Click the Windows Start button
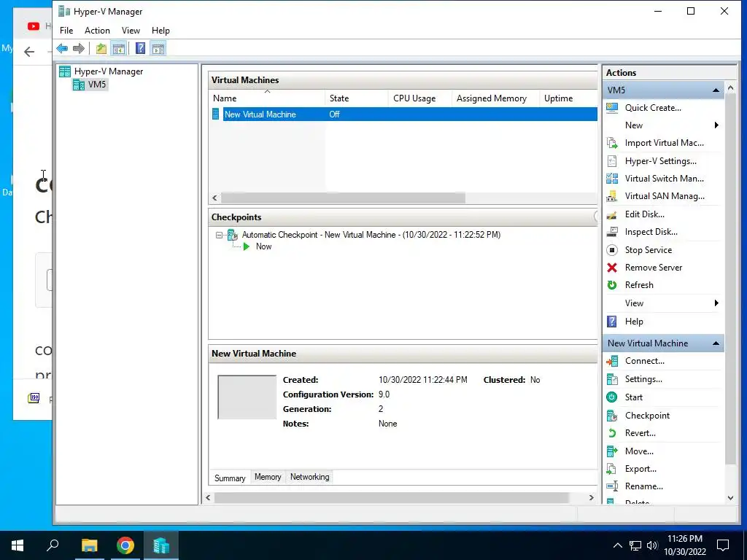The height and width of the screenshot is (560, 747). 18,545
